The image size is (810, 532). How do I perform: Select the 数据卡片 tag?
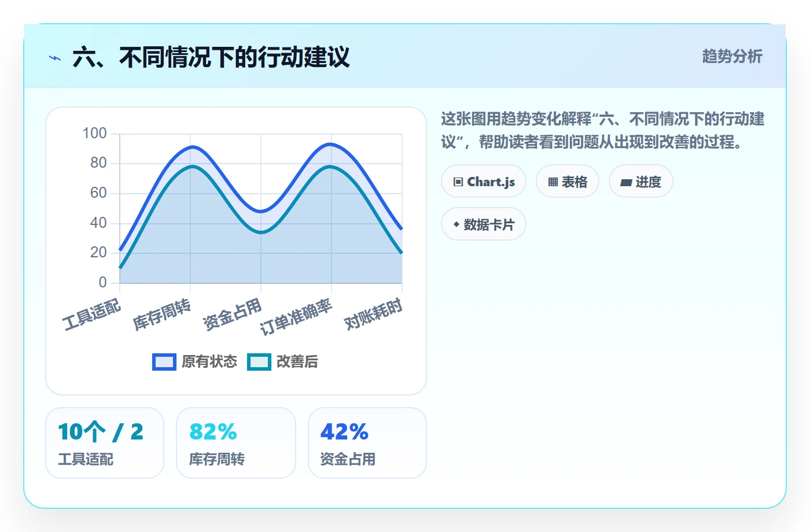484,224
